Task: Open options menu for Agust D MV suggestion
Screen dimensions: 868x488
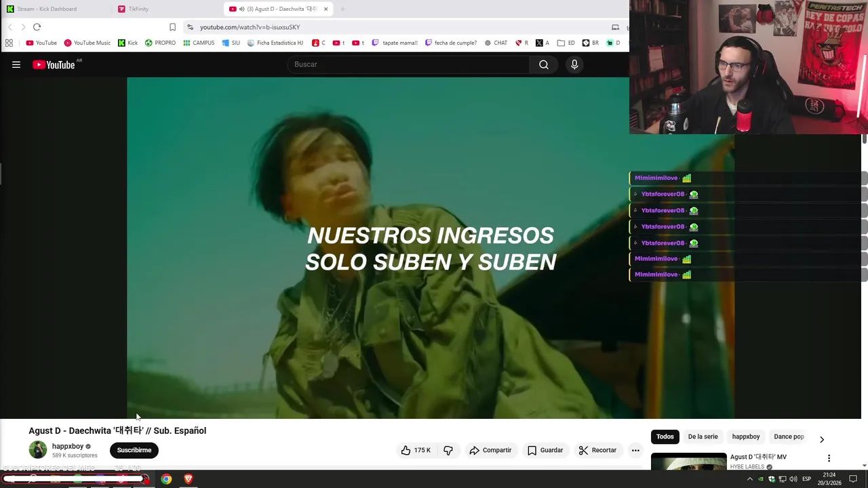Action: coord(829,458)
